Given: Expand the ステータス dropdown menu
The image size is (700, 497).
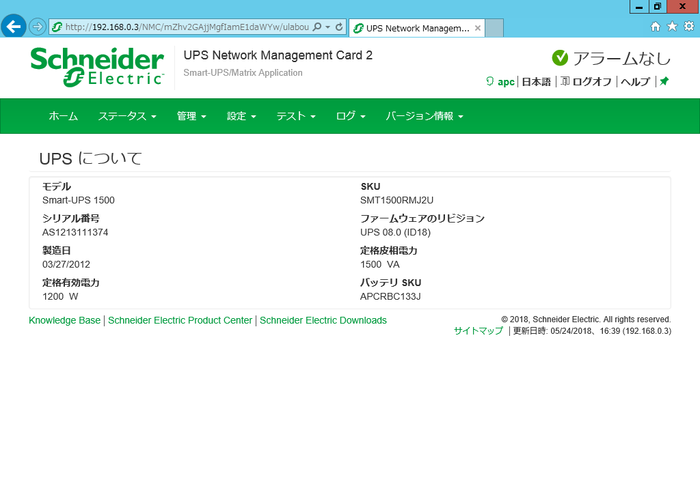Looking at the screenshot, I should click(x=127, y=116).
